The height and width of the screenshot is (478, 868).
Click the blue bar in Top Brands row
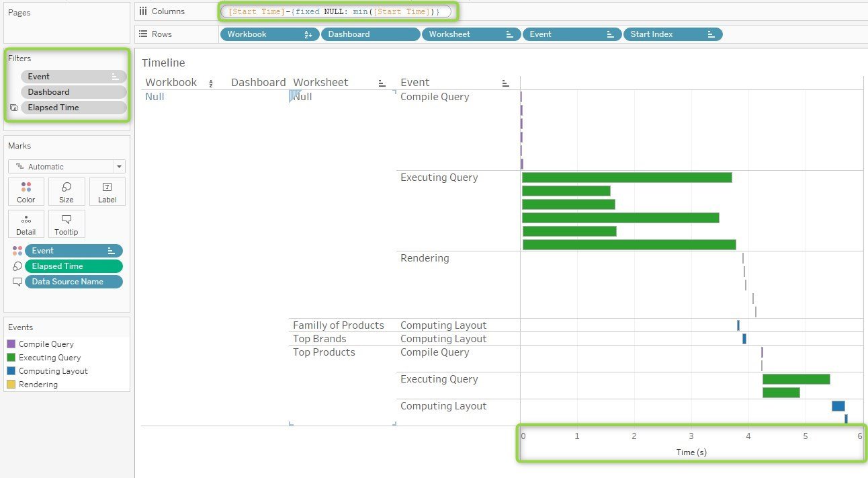[744, 339]
